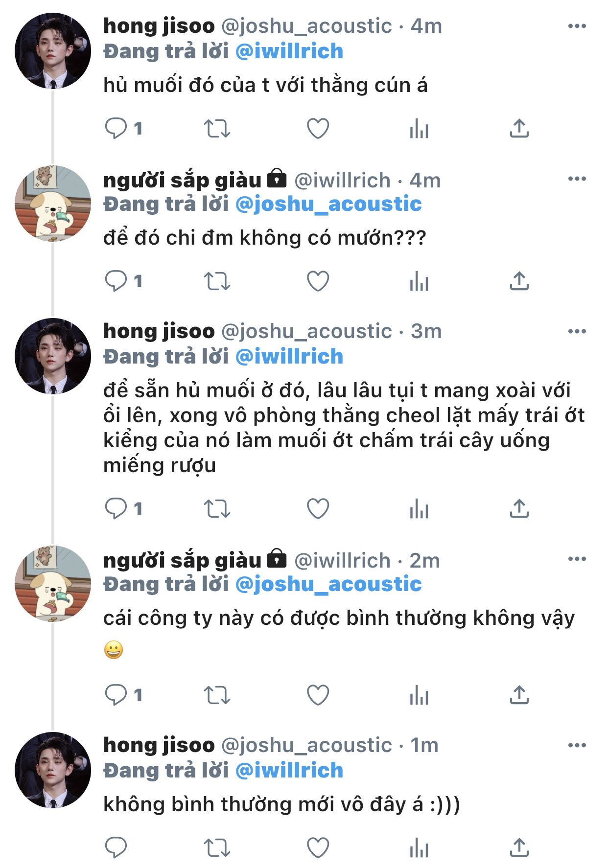Image resolution: width=608 pixels, height=868 pixels.
Task: Like the tweet about xoài với ổi
Action: click(318, 509)
